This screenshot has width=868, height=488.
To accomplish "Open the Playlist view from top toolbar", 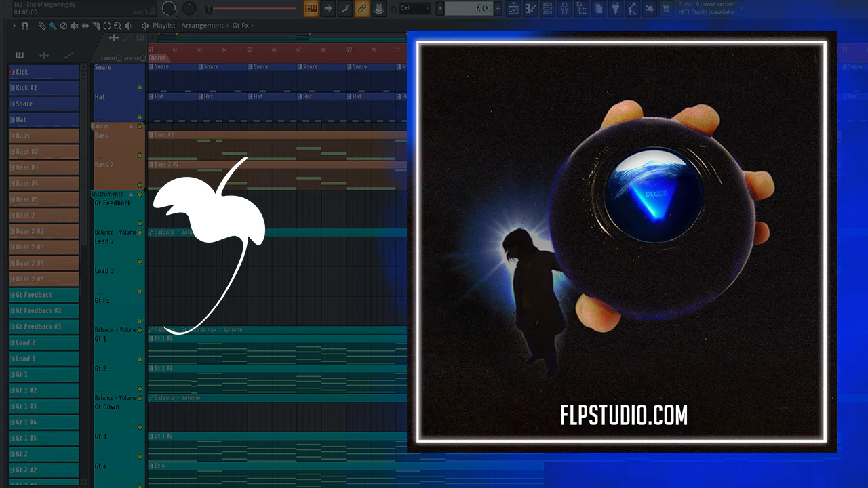I will (x=514, y=8).
